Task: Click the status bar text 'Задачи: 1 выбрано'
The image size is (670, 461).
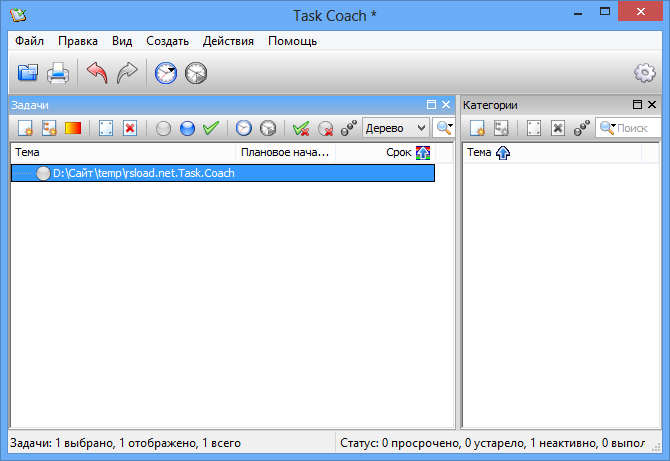Action: pos(62,443)
